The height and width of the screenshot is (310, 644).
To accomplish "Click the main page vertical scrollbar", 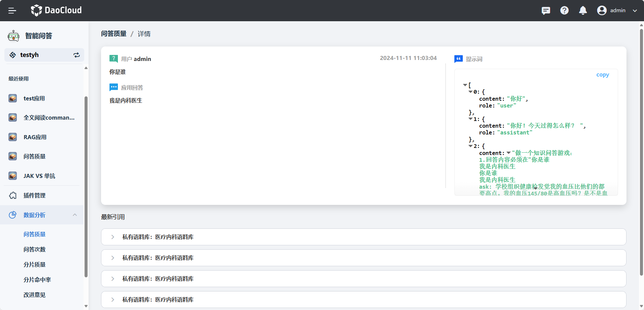I will tap(641, 152).
